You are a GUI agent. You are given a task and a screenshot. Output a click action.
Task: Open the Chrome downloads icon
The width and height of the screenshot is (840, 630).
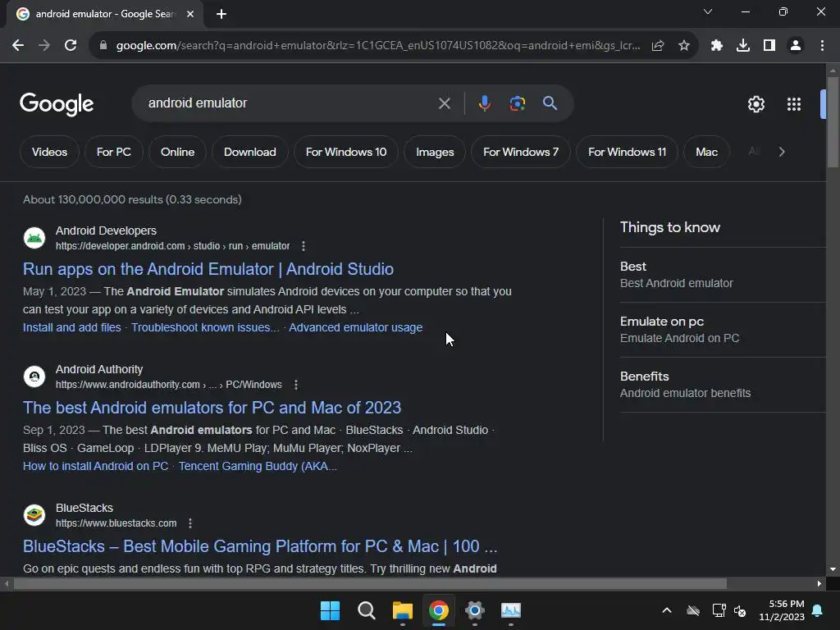[x=742, y=46]
